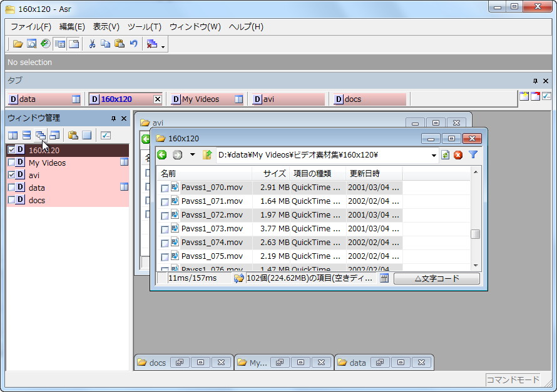Click the blue Filter funnel icon
The width and height of the screenshot is (557, 392).
tap(473, 154)
